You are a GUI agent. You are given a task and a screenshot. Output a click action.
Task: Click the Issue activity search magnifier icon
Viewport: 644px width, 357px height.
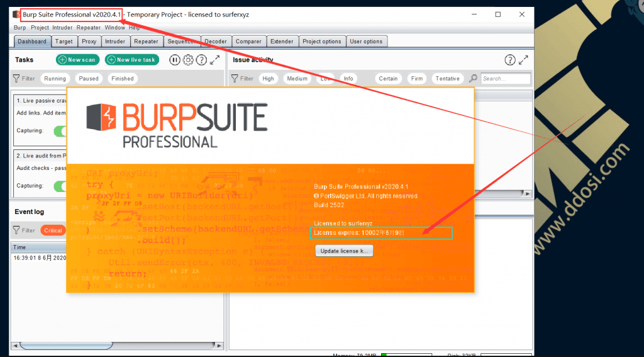pos(473,79)
